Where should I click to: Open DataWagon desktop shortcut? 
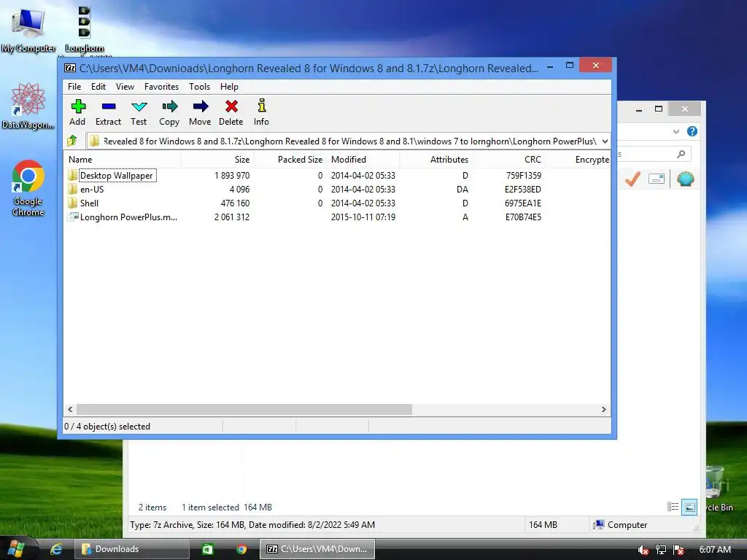coord(28,106)
